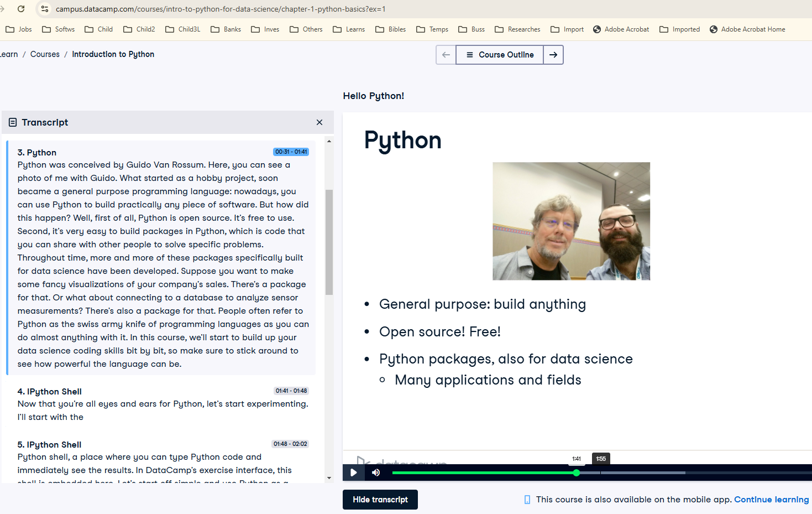Click the browser address bar URL
The width and height of the screenshot is (812, 514).
point(221,9)
